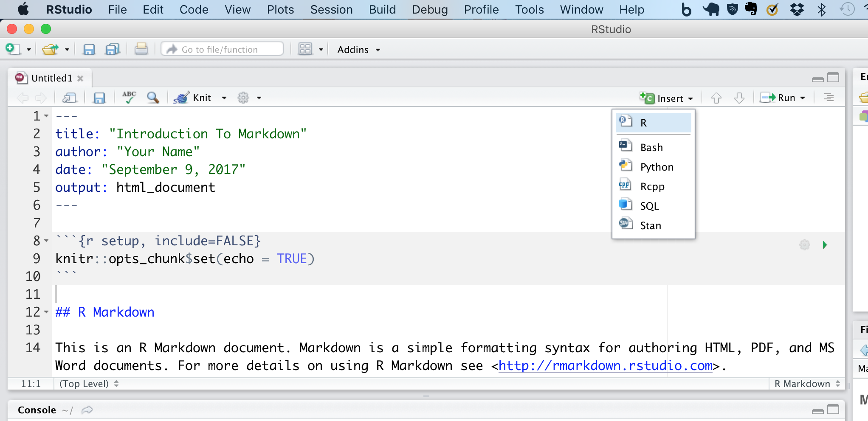The width and height of the screenshot is (868, 421).
Task: Click the 11:1 cursor position indicator
Action: coord(31,384)
